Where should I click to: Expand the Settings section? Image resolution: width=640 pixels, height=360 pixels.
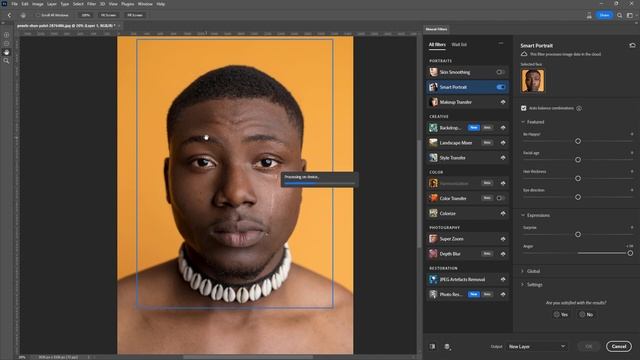click(523, 284)
